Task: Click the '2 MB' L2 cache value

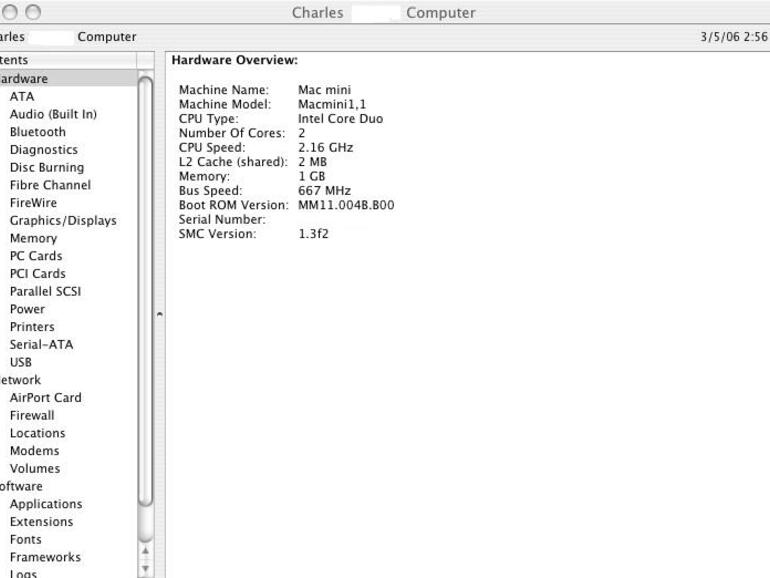Action: pos(312,162)
